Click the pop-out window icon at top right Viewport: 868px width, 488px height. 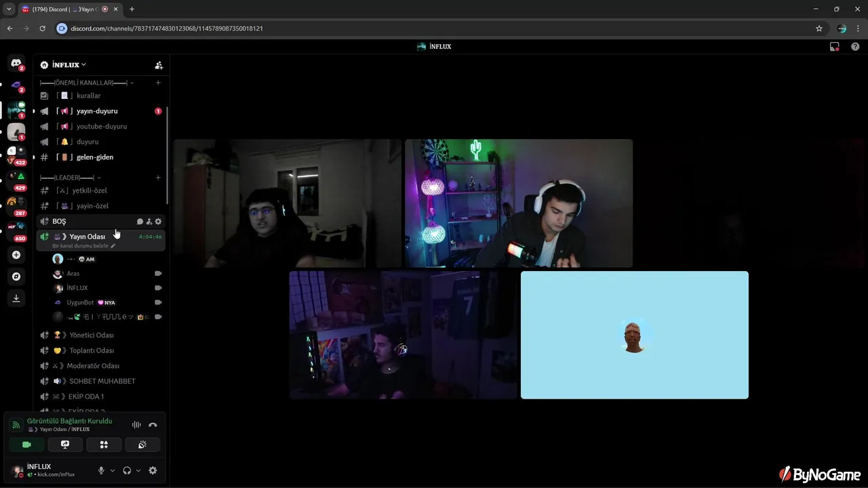coord(835,47)
